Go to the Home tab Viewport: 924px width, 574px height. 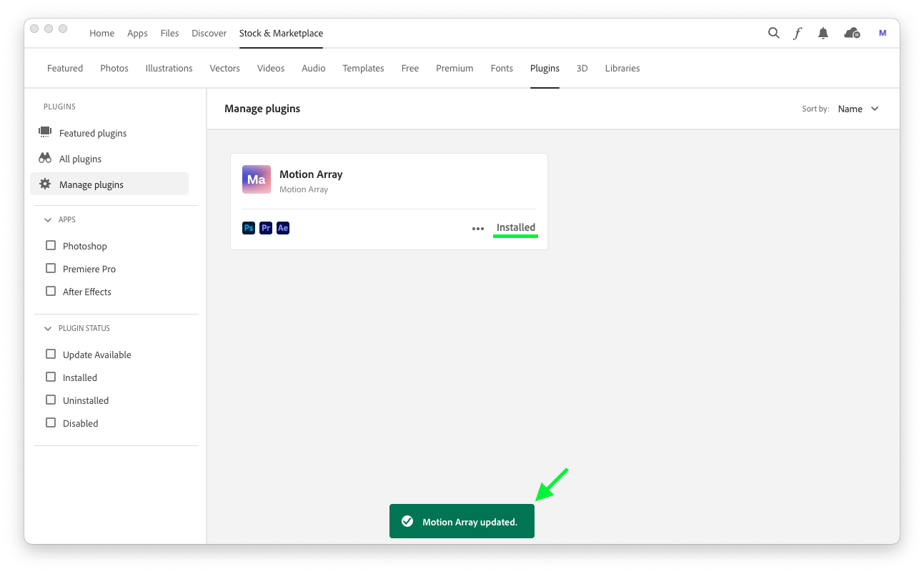pos(102,33)
